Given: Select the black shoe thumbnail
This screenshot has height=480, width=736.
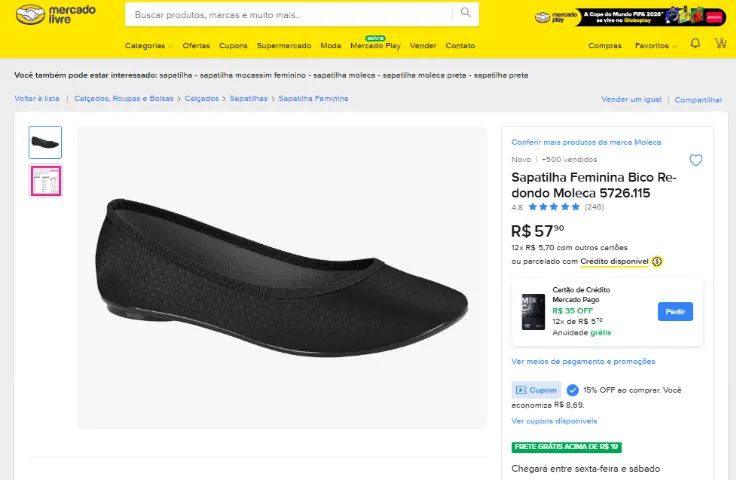Looking at the screenshot, I should (x=45, y=142).
